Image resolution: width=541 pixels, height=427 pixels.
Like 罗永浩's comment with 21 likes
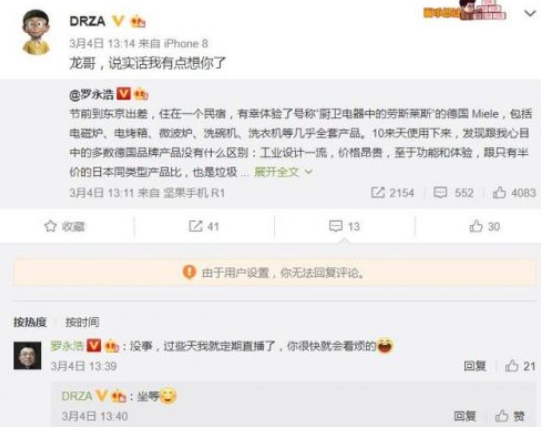[x=512, y=366]
